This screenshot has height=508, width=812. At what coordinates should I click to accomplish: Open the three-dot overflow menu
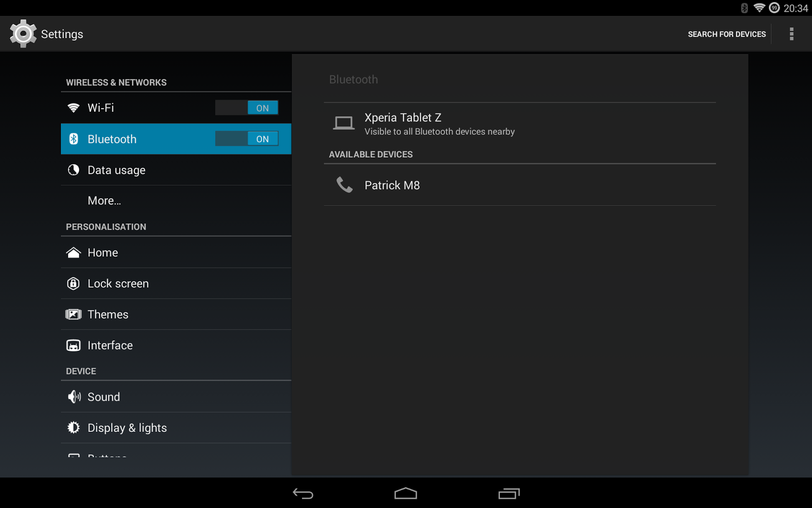click(791, 34)
